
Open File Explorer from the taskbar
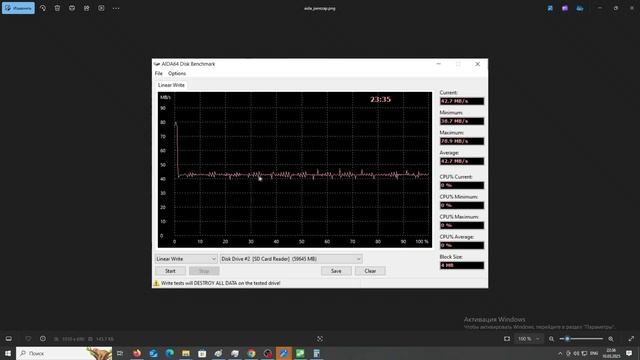click(x=186, y=353)
